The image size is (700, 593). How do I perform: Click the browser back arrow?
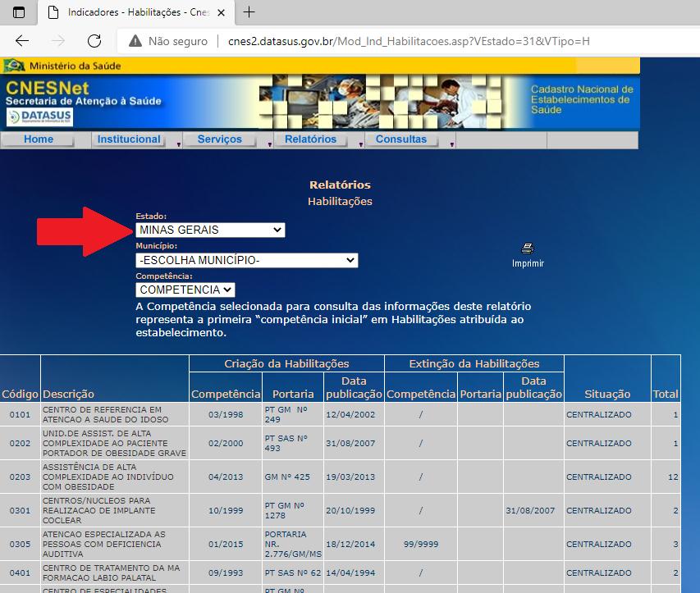[x=22, y=41]
